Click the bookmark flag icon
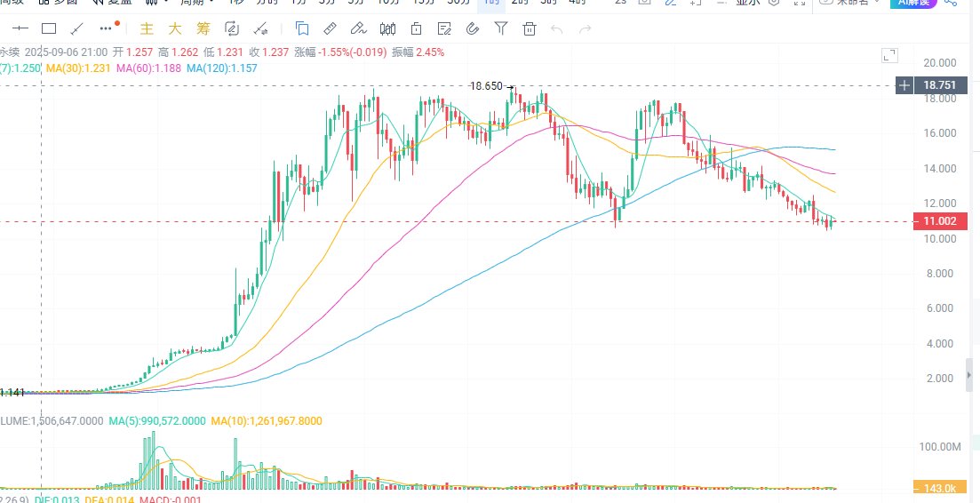The width and height of the screenshot is (980, 503). [x=301, y=28]
